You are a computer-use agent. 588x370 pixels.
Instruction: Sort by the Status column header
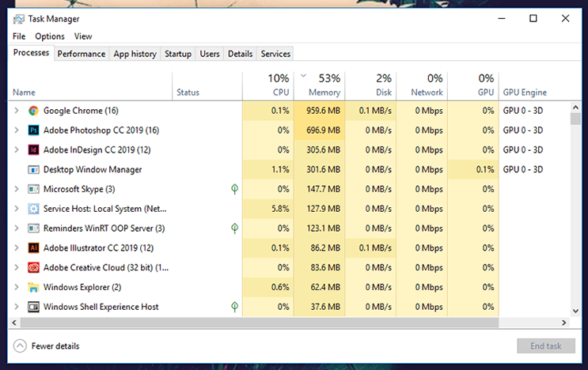207,85
